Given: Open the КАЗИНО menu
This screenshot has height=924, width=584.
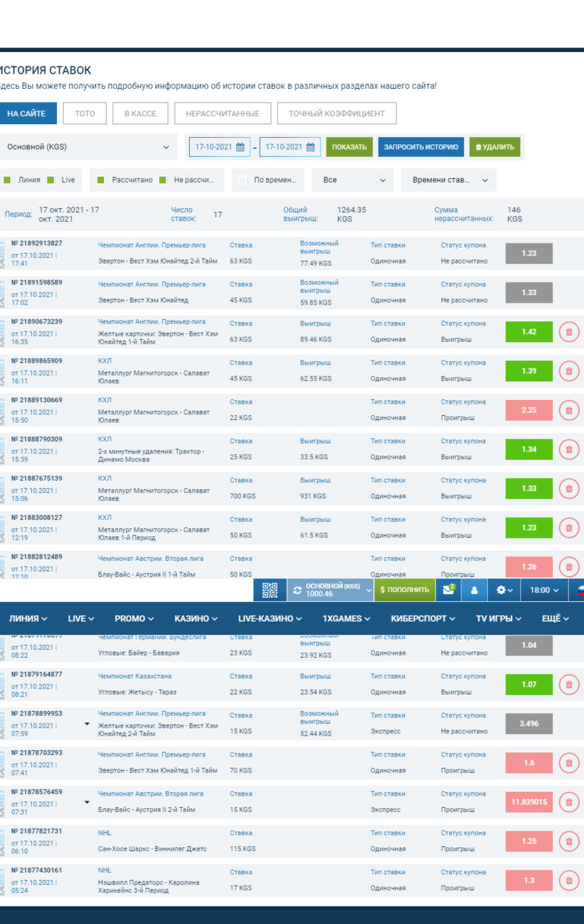Looking at the screenshot, I should [196, 619].
